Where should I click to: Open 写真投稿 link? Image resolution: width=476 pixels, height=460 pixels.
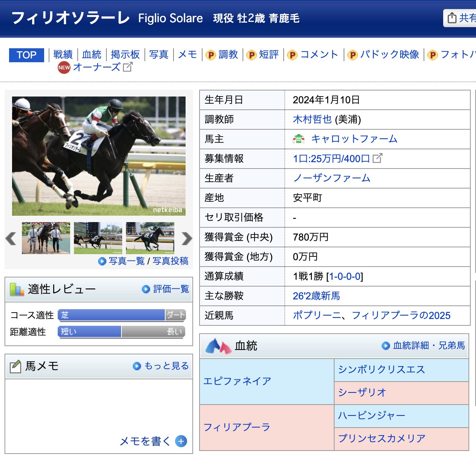tap(170, 261)
